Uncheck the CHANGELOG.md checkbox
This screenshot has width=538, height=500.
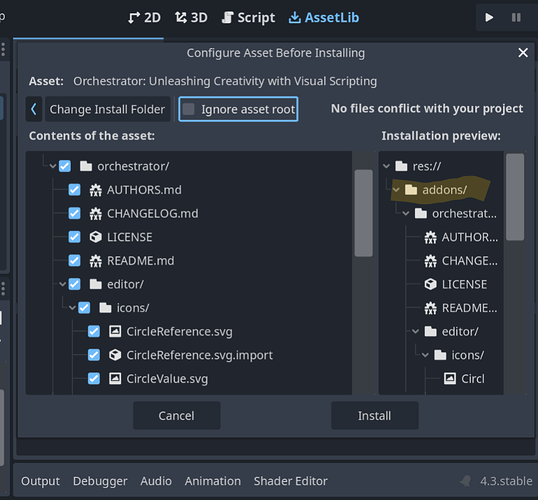coord(74,213)
